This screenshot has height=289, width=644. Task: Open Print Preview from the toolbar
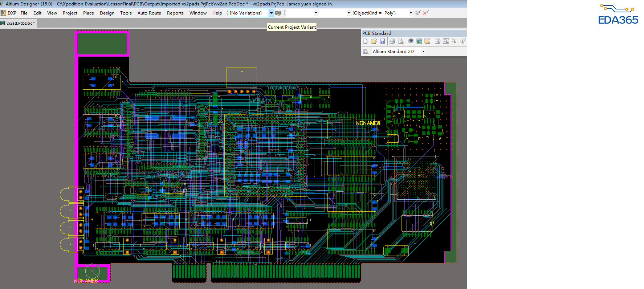point(401,41)
